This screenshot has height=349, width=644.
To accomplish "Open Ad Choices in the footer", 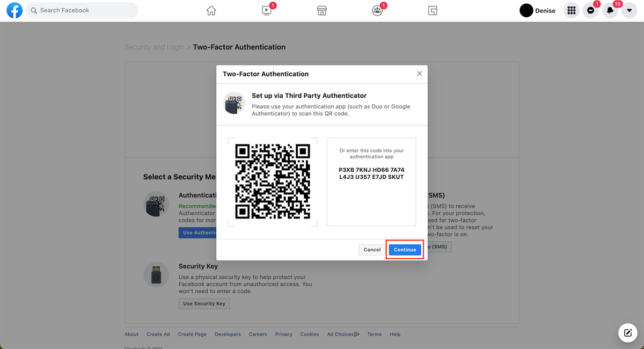I will pos(341,334).
